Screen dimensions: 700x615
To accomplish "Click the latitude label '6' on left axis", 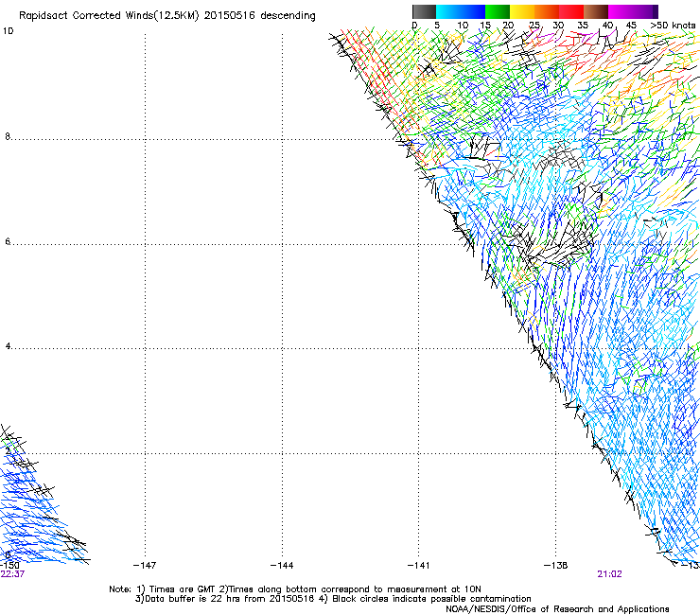I will [x=8, y=241].
